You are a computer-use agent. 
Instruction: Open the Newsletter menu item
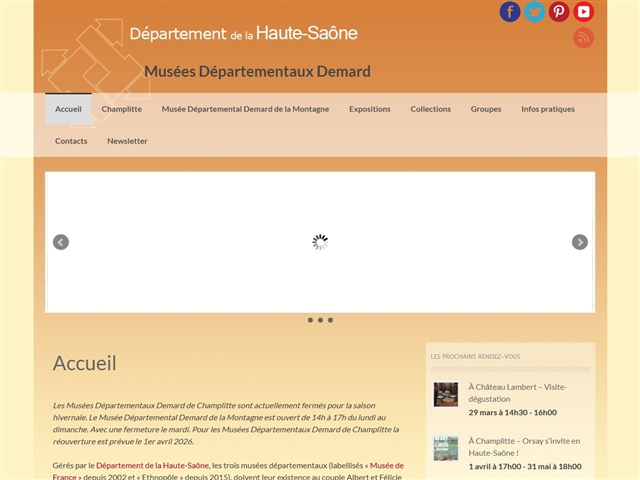(x=127, y=141)
